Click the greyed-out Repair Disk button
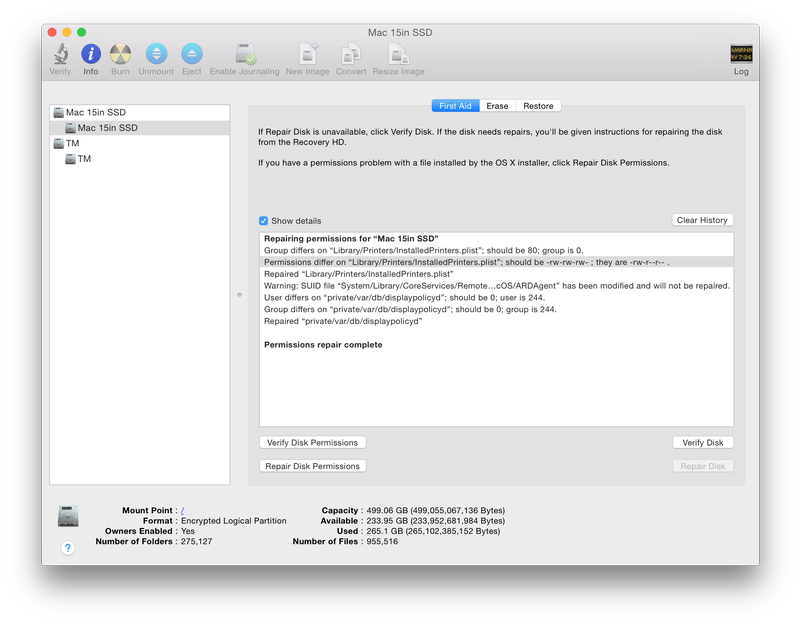The height and width of the screenshot is (624, 800). pyautogui.click(x=703, y=466)
